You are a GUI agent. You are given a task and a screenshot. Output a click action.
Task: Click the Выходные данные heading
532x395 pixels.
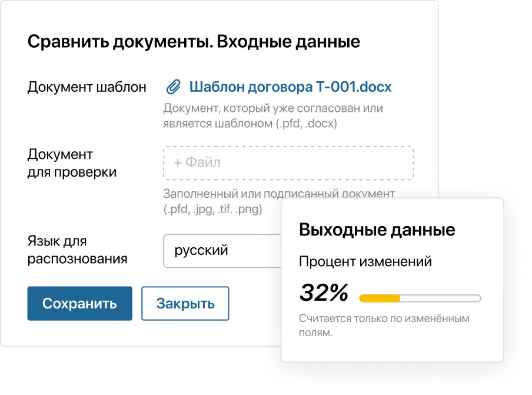click(377, 230)
